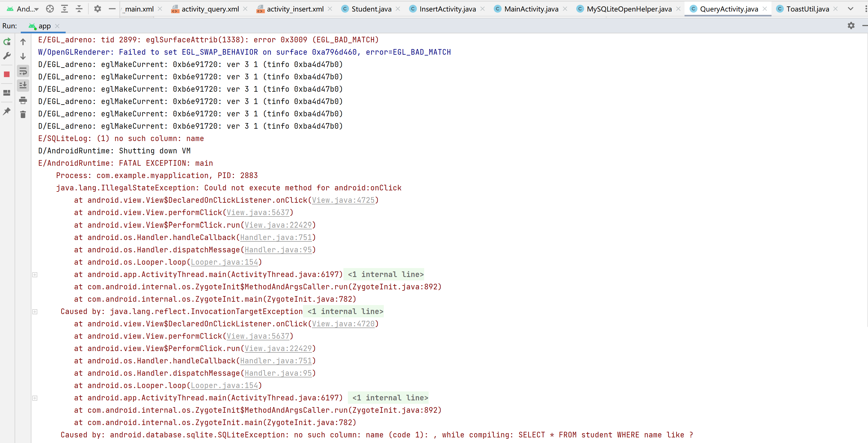Image resolution: width=868 pixels, height=443 pixels.
Task: Open run configuration wrench settings
Action: click(7, 56)
